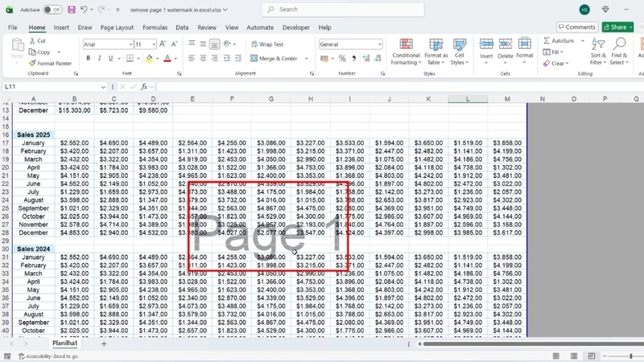This screenshot has width=644, height=362.
Task: Click the Decrease Font Size icon
Action: pos(174,44)
